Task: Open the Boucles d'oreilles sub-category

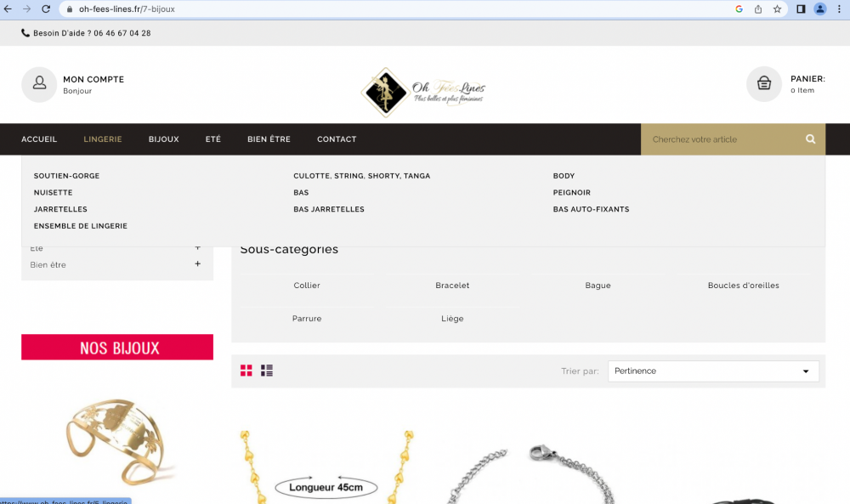Action: pos(743,286)
